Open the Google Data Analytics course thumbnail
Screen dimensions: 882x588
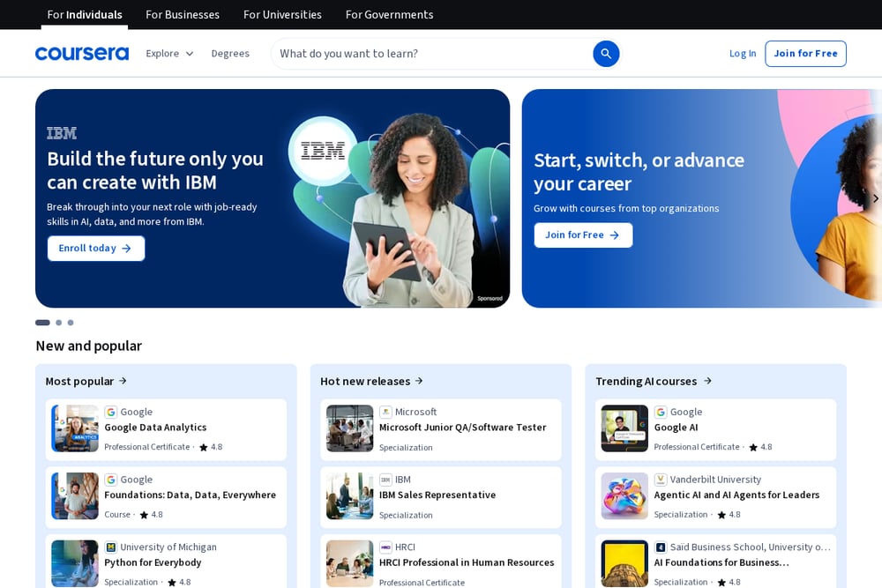click(x=75, y=428)
